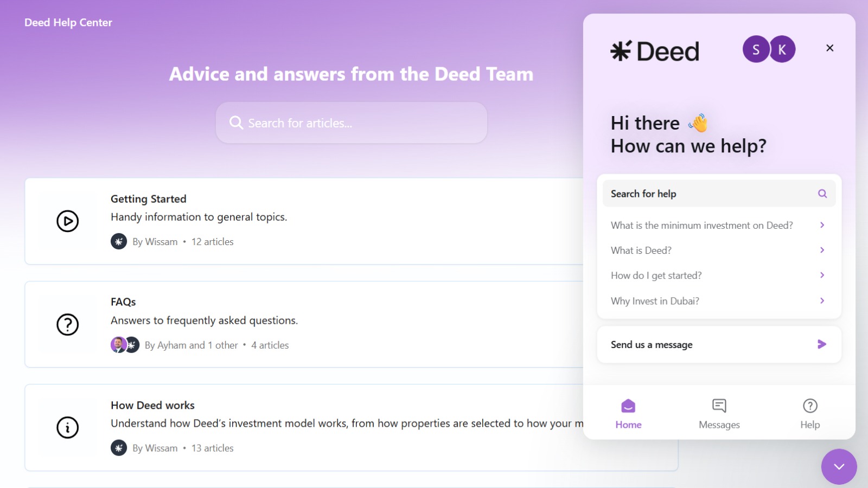Click the '13 articles' text

(x=212, y=448)
